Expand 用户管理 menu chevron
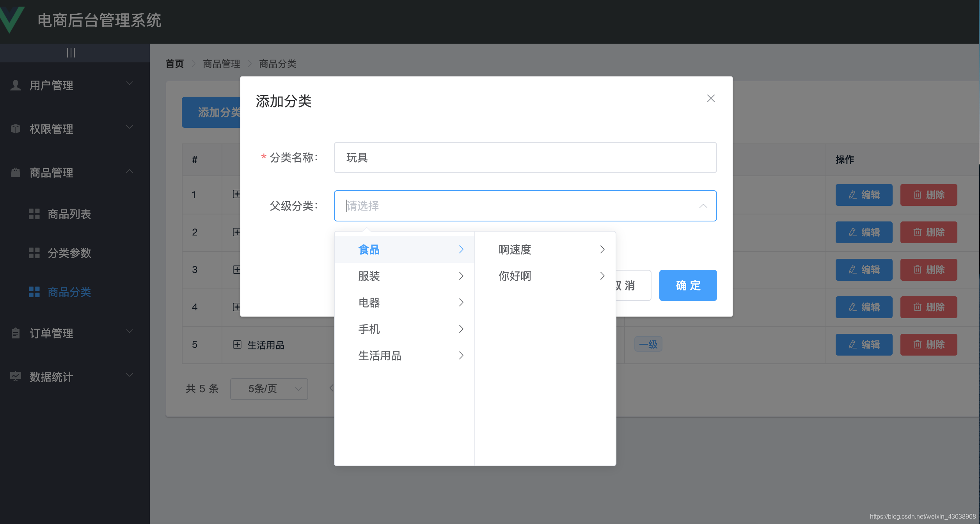 pos(130,83)
